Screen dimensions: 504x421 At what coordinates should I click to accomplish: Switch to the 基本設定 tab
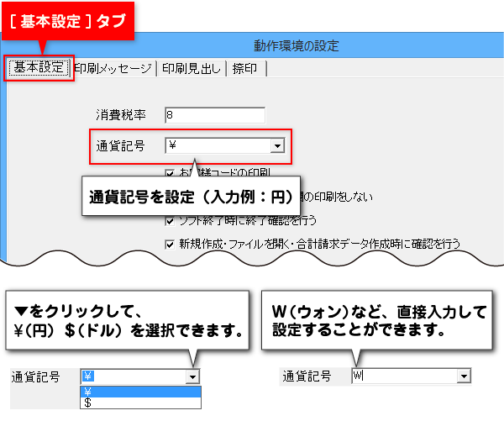coord(39,68)
